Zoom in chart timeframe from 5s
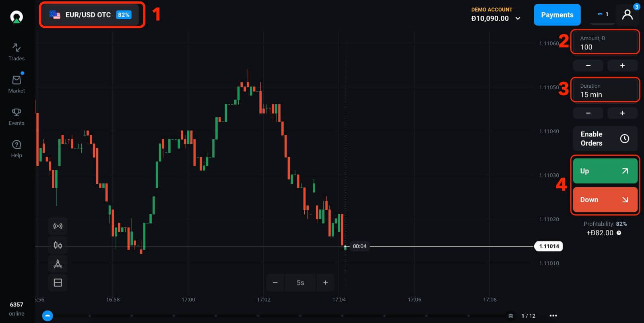 325,283
